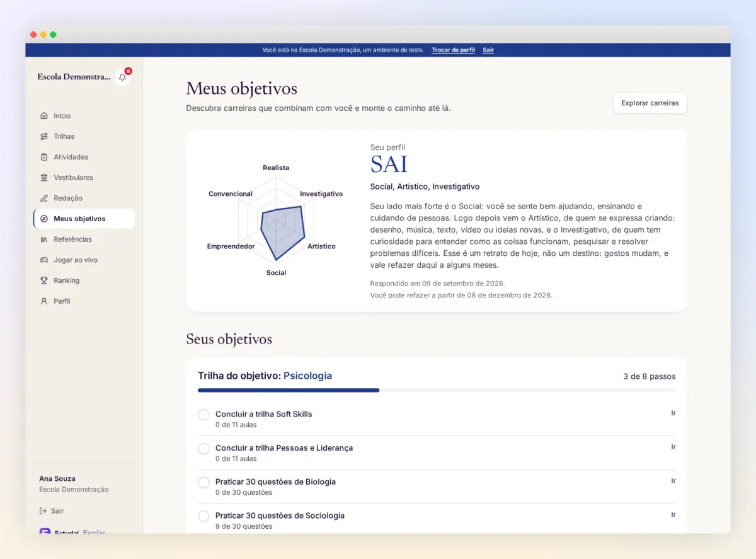Click the Perfil person icon
The width and height of the screenshot is (756, 559).
coord(44,301)
